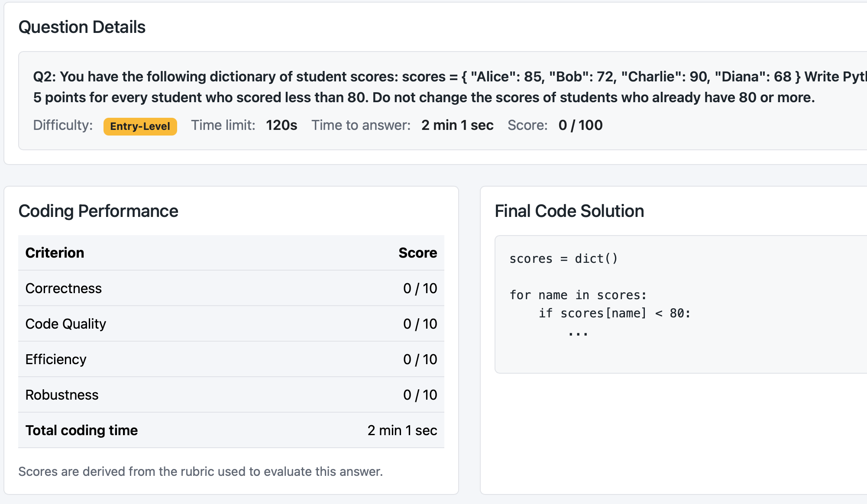Click the 'for name in scores:' code line
Screen dimensions: 867x504
pos(578,295)
